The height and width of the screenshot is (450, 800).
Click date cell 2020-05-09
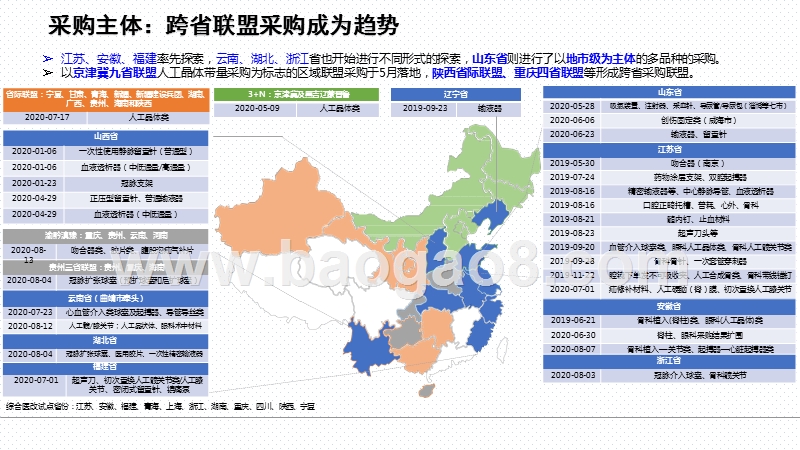tap(257, 109)
